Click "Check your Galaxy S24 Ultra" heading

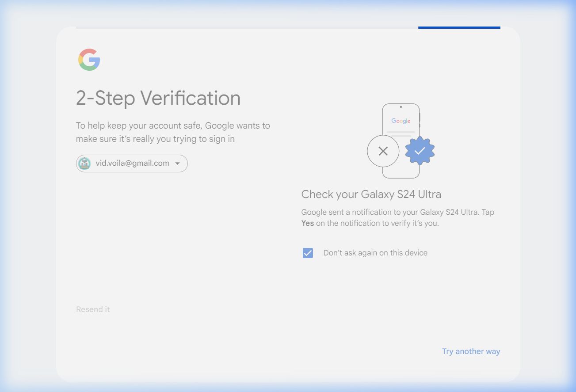coord(371,194)
